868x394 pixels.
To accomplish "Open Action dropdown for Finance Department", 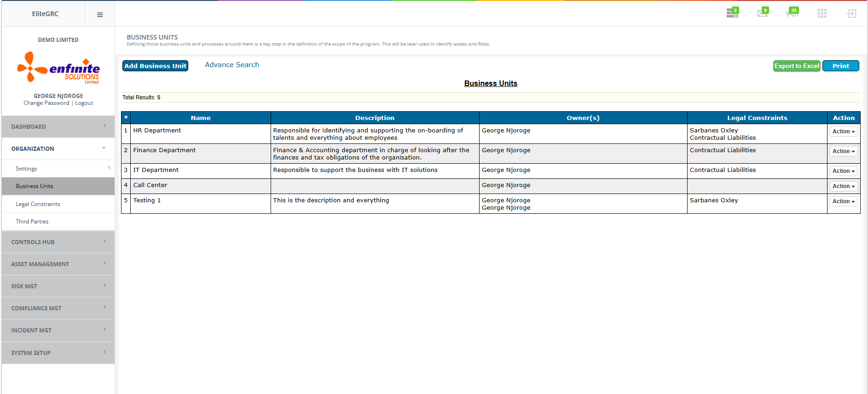I will tap(844, 151).
